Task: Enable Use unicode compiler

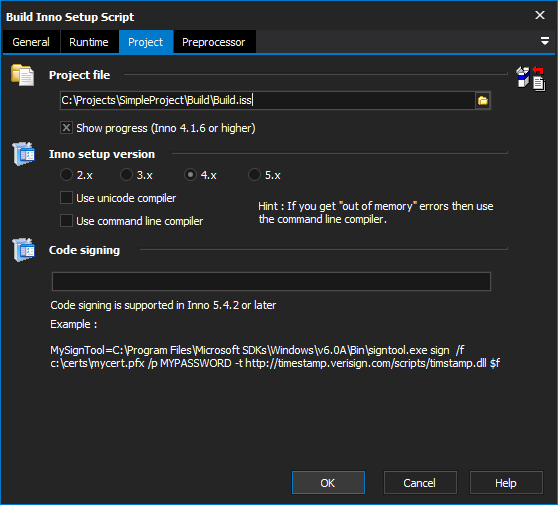Action: pos(66,198)
